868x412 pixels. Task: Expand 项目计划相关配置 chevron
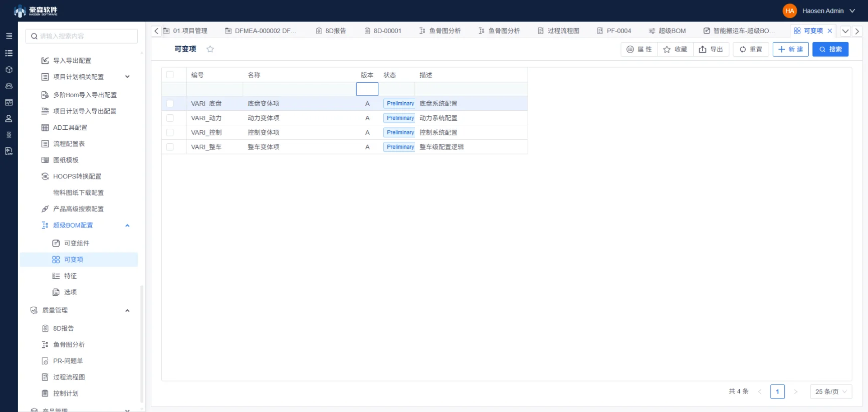pos(127,77)
